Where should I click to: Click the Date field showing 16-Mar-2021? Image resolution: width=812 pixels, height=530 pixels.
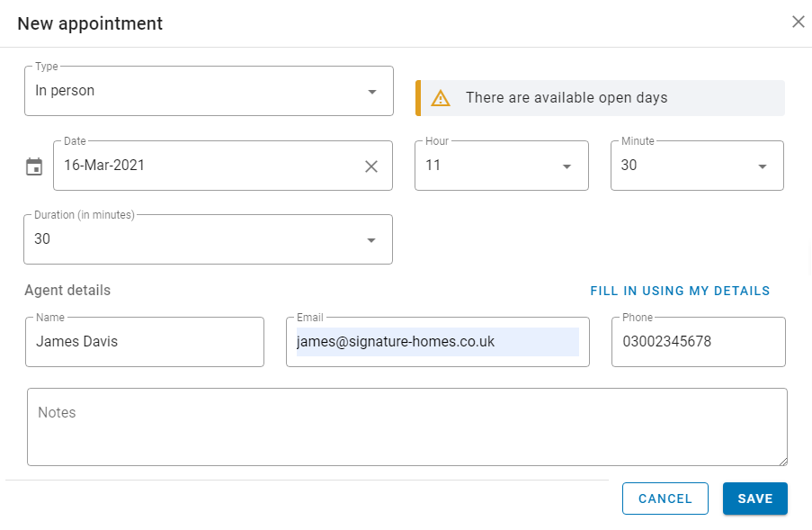pos(223,166)
